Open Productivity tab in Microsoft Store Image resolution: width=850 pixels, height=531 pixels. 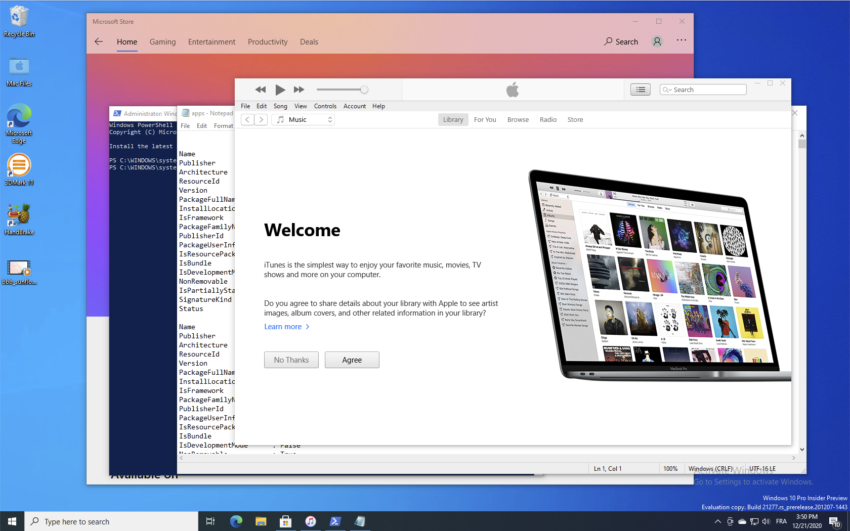267,42
